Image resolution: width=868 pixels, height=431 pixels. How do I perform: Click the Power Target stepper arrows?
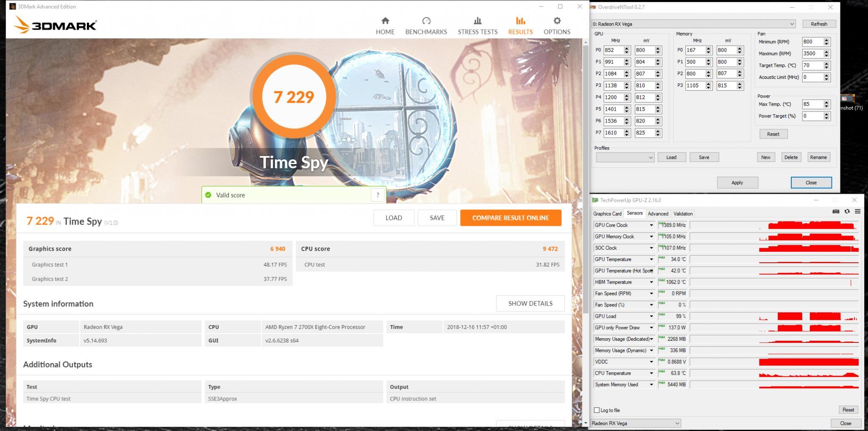tap(826, 116)
